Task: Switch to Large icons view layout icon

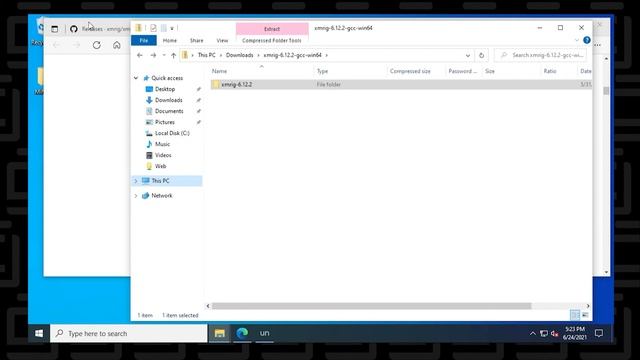Action: 585,315
